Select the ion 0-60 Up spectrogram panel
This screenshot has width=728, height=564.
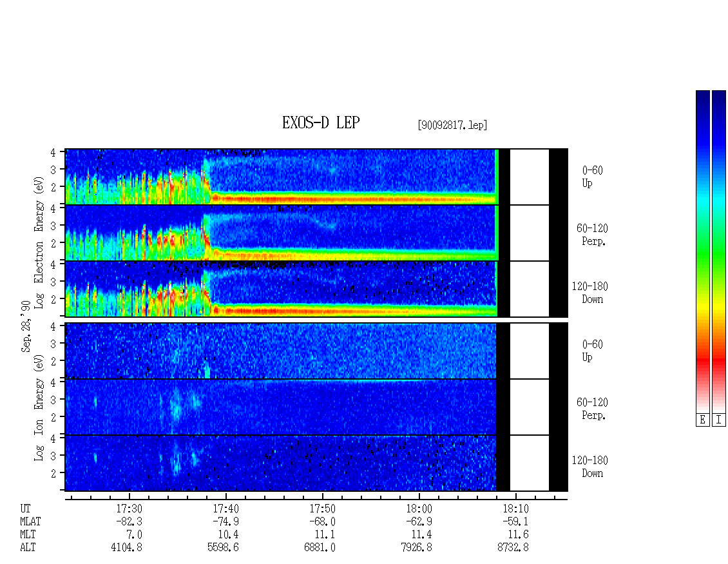coord(316,351)
